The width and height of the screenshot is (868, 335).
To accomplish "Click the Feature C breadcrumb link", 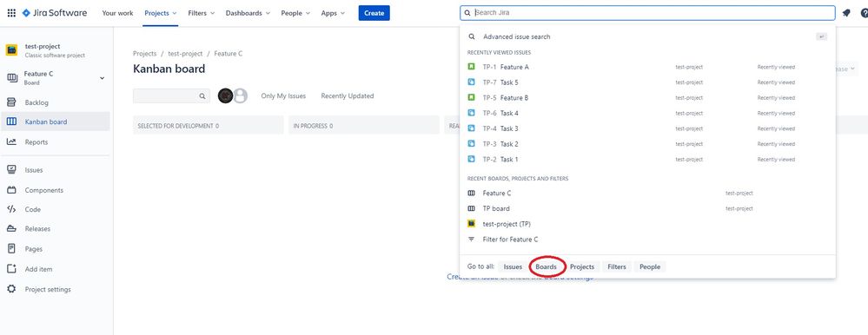I will click(228, 54).
